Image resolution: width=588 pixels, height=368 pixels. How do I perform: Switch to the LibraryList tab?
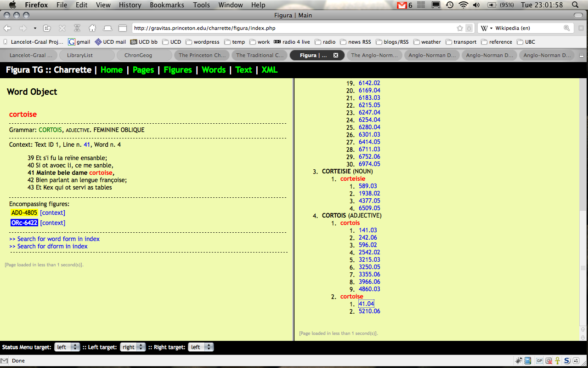80,55
